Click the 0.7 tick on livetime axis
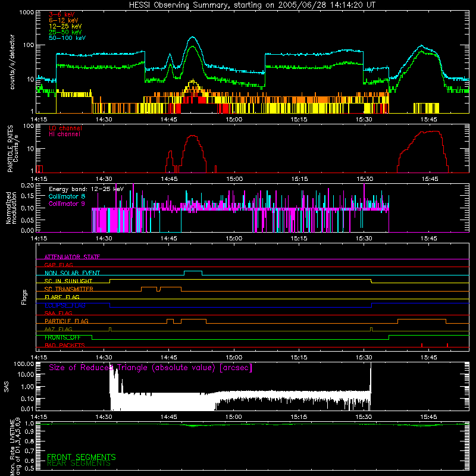 pyautogui.click(x=29, y=451)
